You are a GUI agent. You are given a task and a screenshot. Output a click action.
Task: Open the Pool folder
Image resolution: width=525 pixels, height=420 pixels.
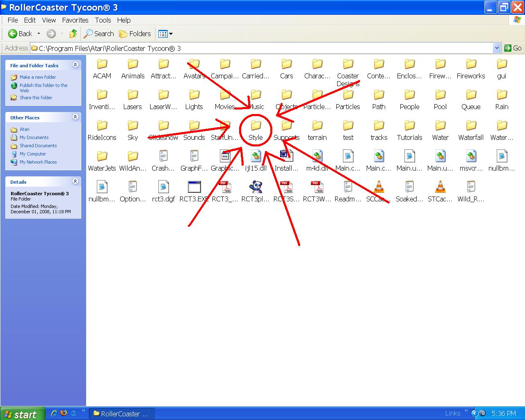pyautogui.click(x=440, y=100)
